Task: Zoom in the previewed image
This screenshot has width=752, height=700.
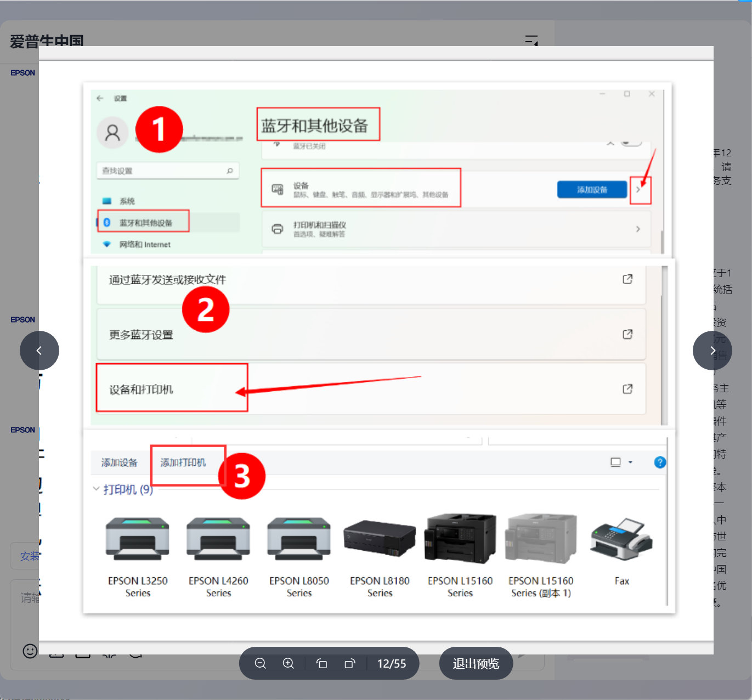Action: pyautogui.click(x=289, y=663)
